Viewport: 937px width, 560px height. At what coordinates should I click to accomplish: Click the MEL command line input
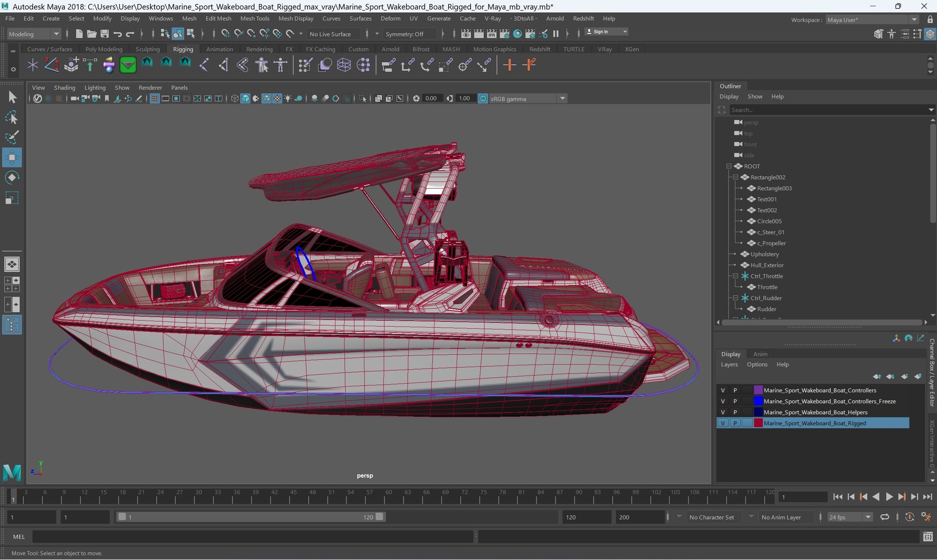click(253, 537)
